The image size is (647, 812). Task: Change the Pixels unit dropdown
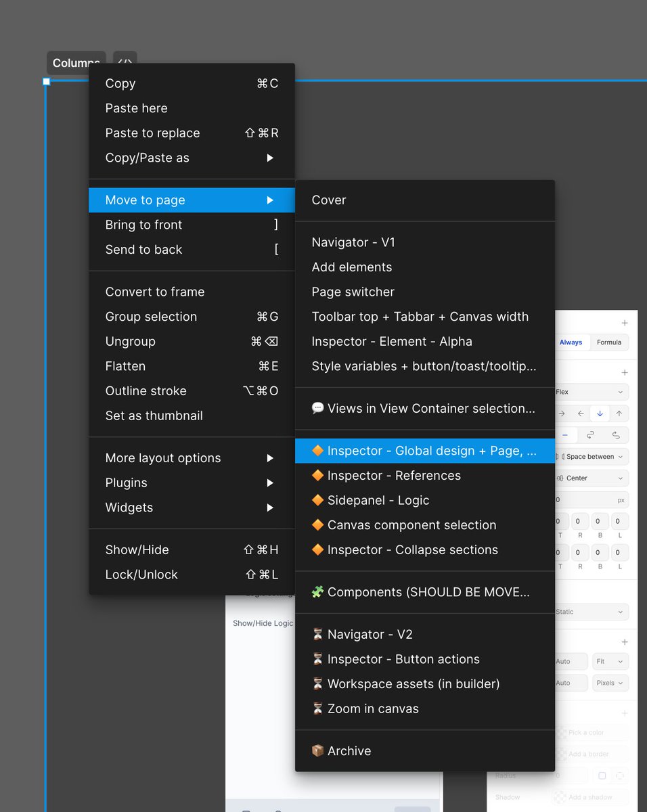[608, 683]
